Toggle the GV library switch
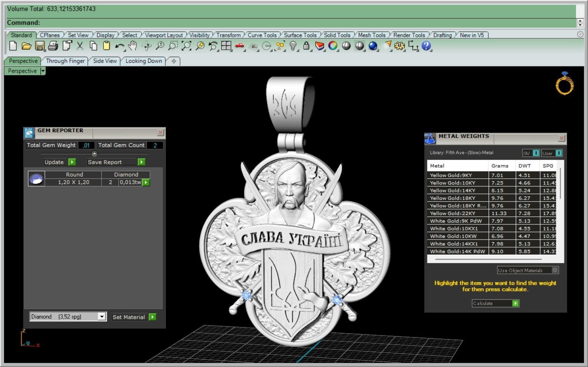Image resolution: width=588 pixels, height=367 pixels. pos(536,153)
